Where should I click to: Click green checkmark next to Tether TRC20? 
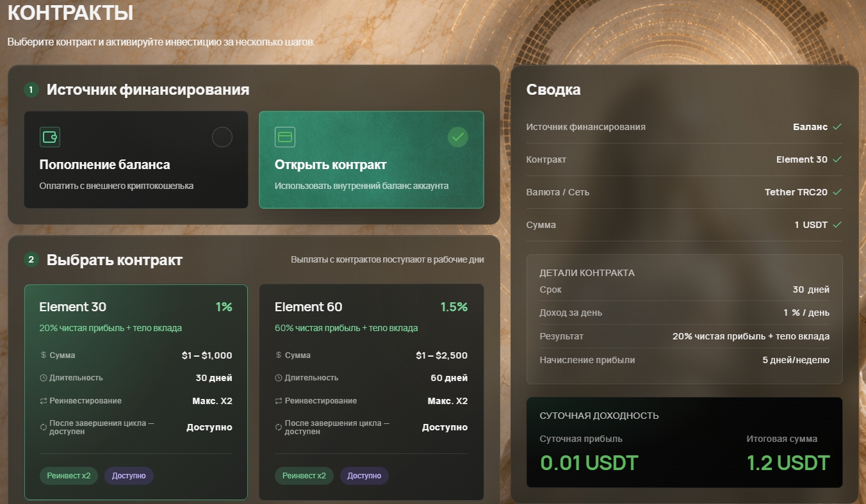pyautogui.click(x=837, y=192)
